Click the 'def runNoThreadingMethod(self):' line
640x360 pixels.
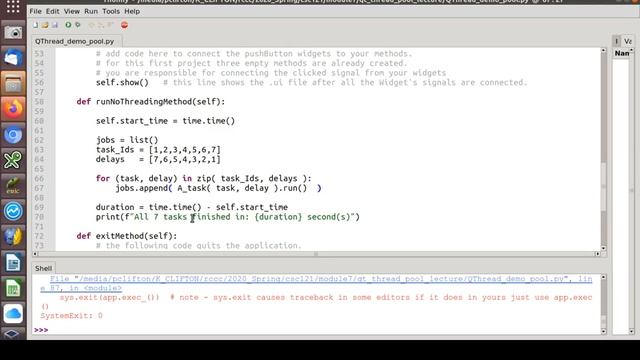click(x=151, y=102)
